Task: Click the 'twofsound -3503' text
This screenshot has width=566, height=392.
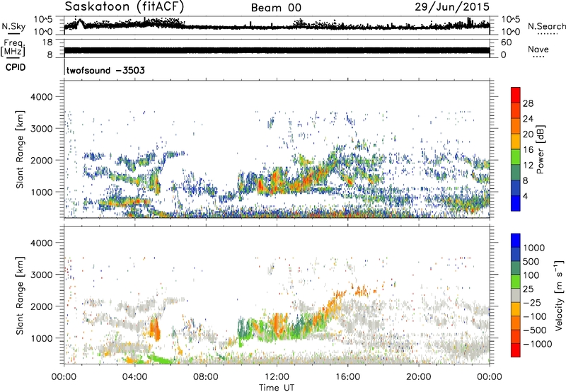Action: (x=105, y=70)
